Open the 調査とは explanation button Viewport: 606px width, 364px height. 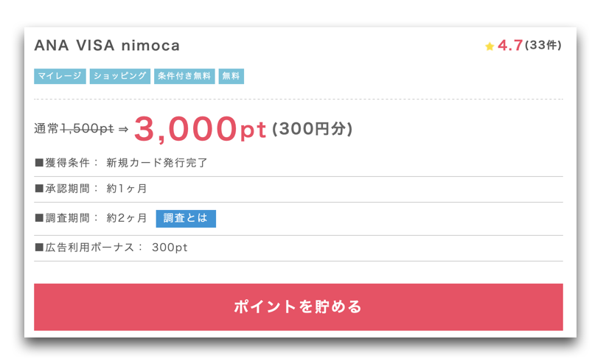[x=186, y=218]
